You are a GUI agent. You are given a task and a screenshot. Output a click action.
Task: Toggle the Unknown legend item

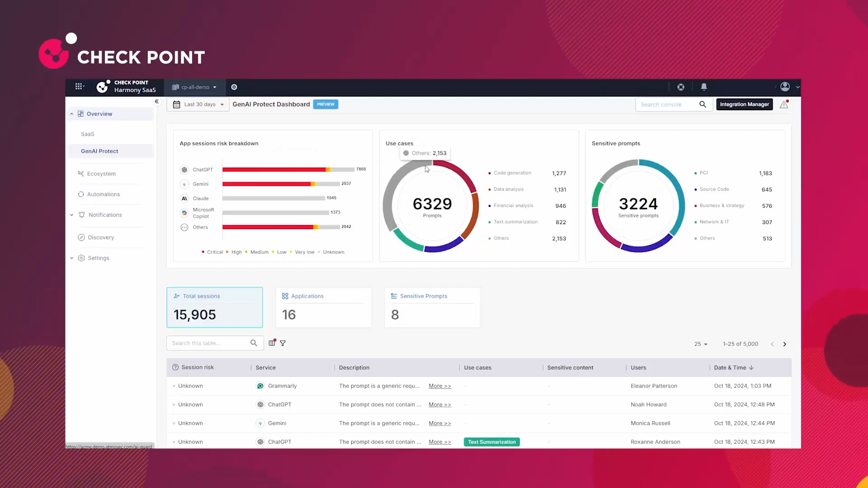pyautogui.click(x=331, y=252)
